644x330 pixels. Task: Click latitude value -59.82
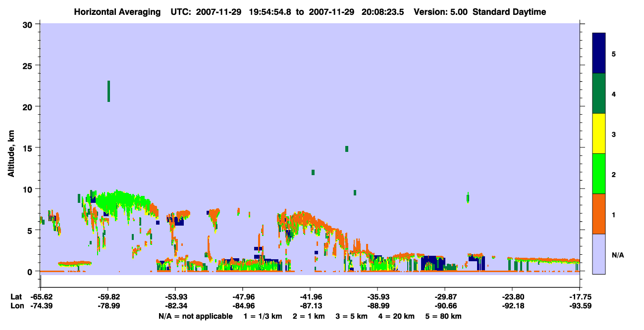pos(108,297)
